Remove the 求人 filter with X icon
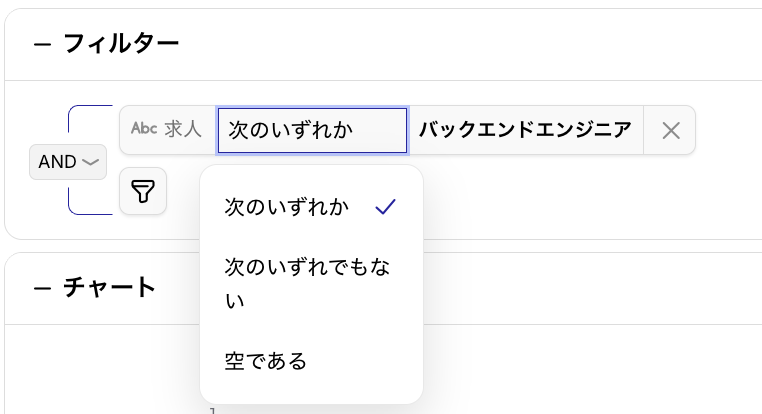762x414 pixels. [x=671, y=130]
